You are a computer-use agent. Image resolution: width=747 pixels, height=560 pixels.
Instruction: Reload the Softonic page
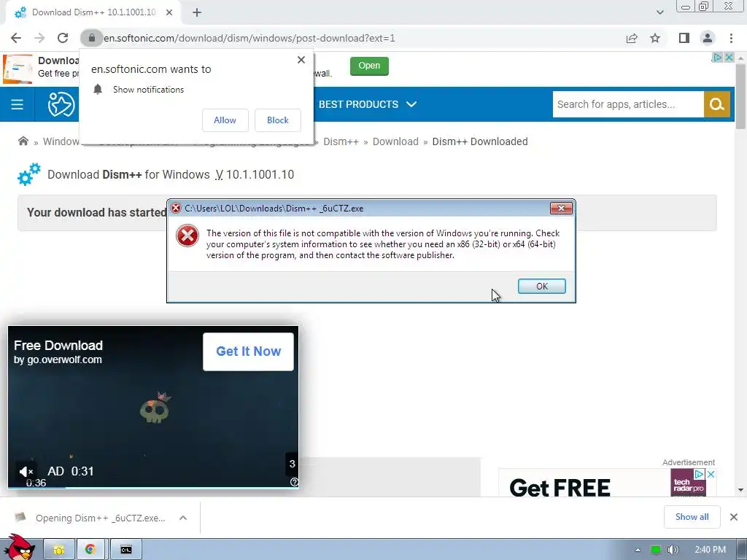pyautogui.click(x=63, y=38)
